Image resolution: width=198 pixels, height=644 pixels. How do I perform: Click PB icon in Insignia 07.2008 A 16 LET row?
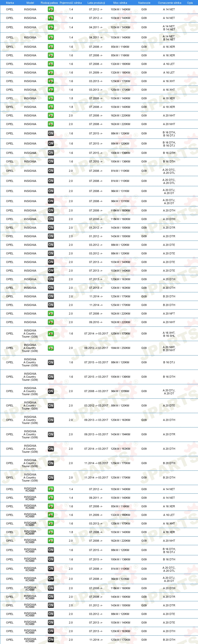click(51, 64)
